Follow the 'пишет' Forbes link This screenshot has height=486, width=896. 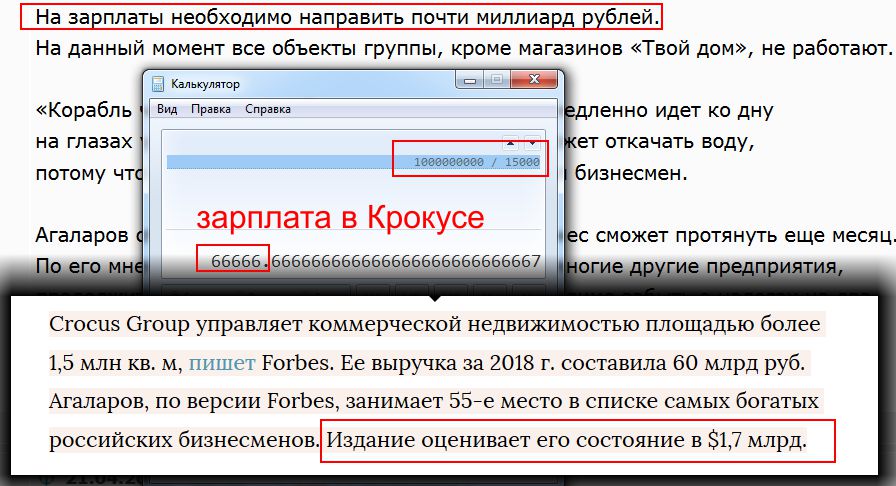222,362
